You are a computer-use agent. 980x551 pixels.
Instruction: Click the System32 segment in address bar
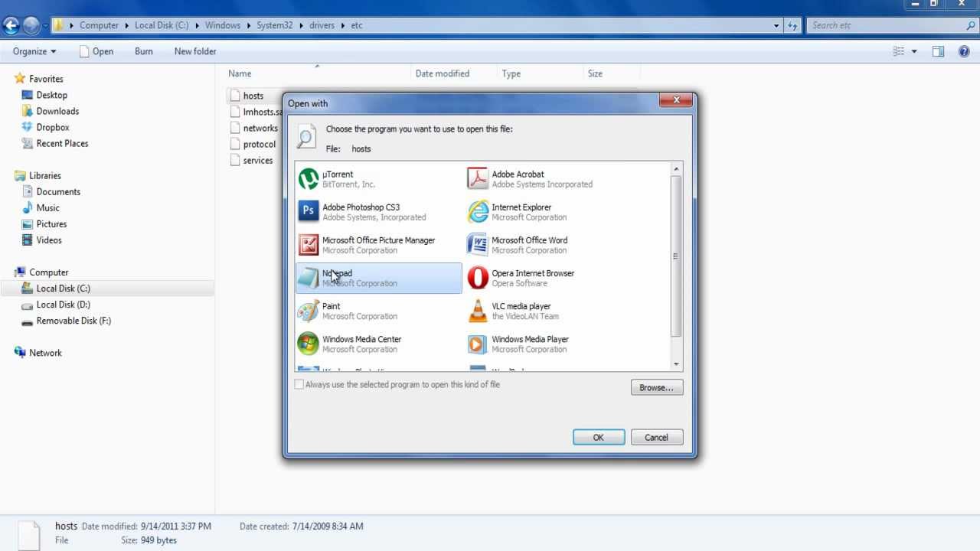coord(276,25)
